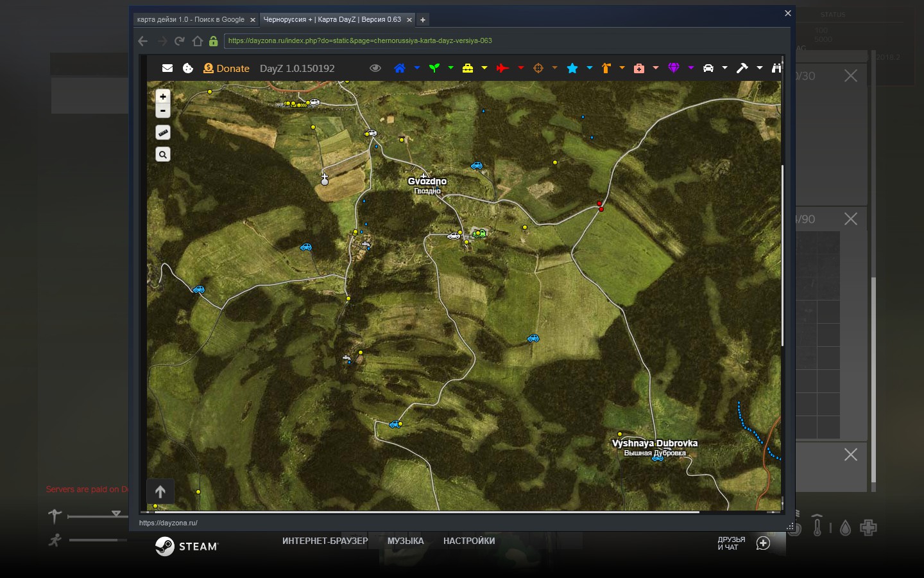
Task: Expand the purple diamond layer dropdown
Action: pos(691,67)
